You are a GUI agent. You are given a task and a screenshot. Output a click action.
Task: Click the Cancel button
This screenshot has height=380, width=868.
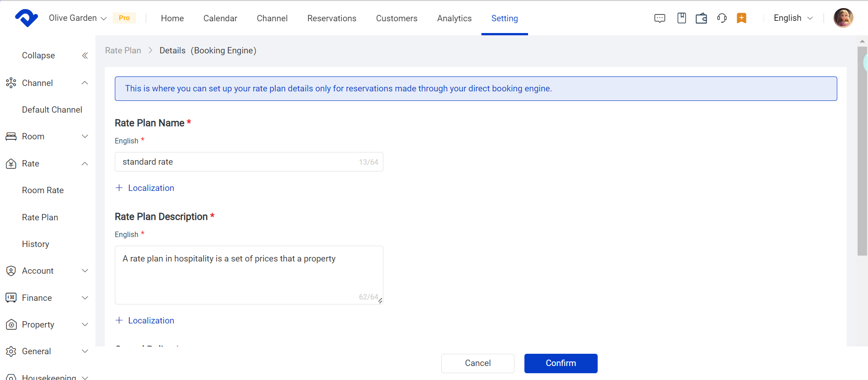(x=477, y=363)
